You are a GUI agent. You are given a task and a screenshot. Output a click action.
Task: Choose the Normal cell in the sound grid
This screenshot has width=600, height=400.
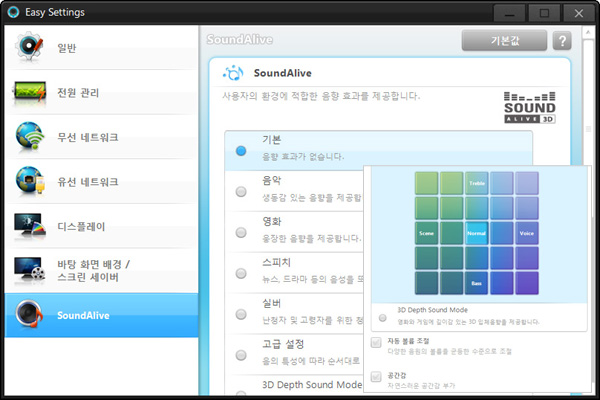tap(476, 233)
